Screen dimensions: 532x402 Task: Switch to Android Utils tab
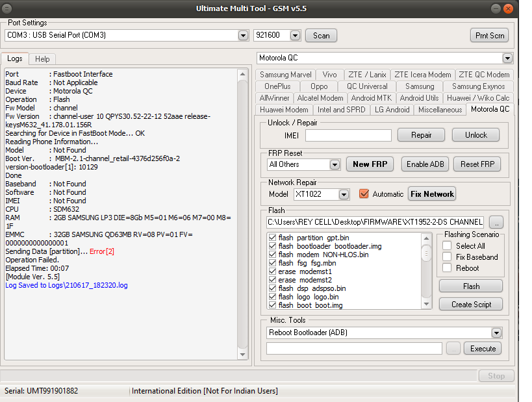click(419, 98)
